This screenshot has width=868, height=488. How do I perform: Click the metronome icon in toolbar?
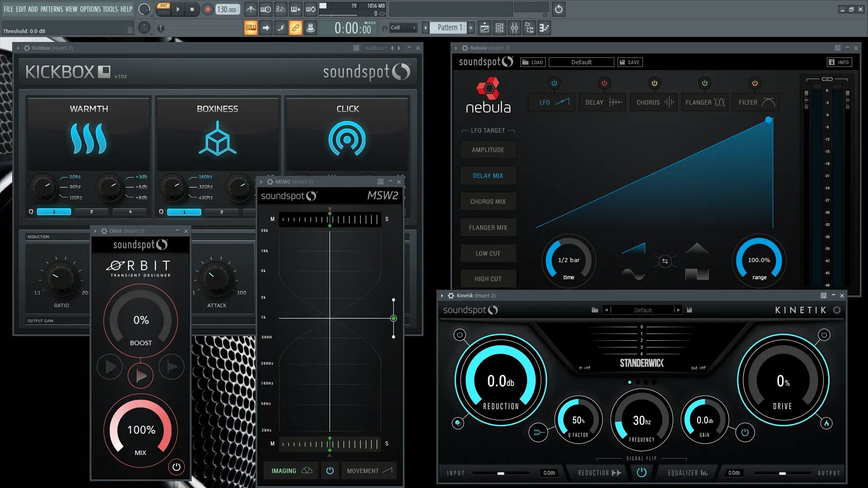click(251, 9)
